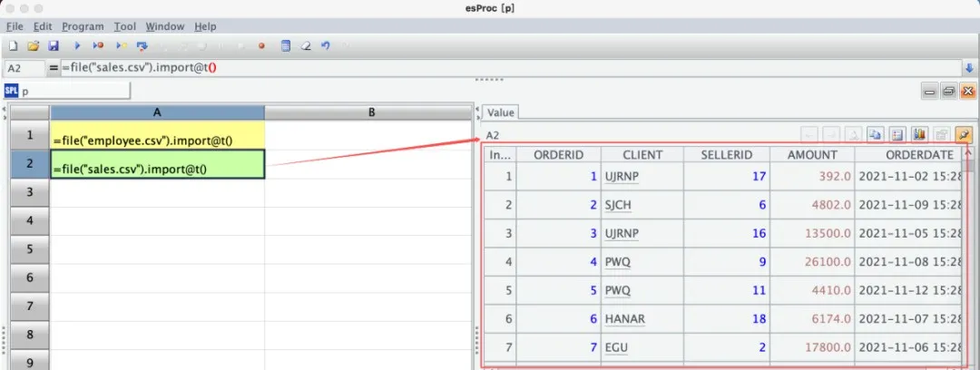
Task: Open the Program menu
Action: (x=83, y=26)
